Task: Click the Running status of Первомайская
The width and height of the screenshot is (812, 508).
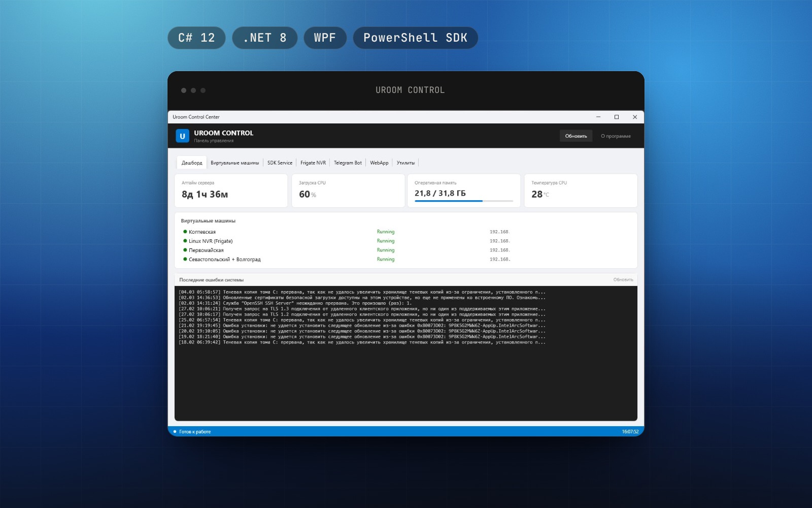Action: tap(386, 250)
